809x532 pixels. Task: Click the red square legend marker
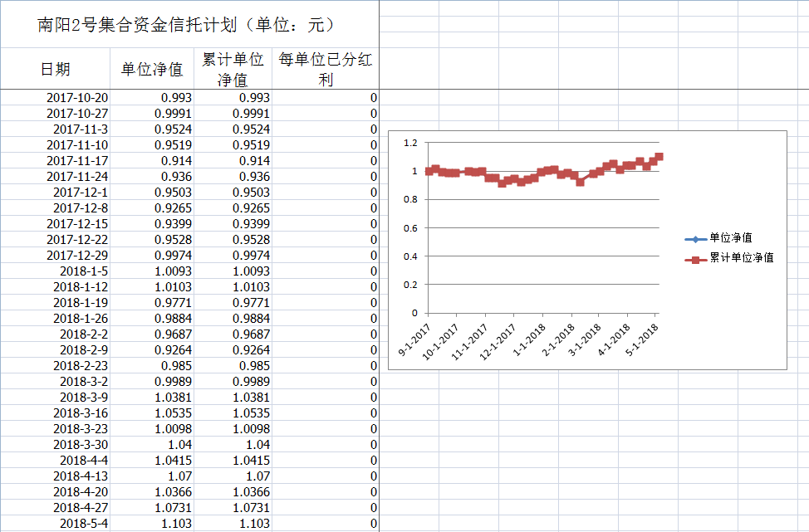click(x=696, y=259)
